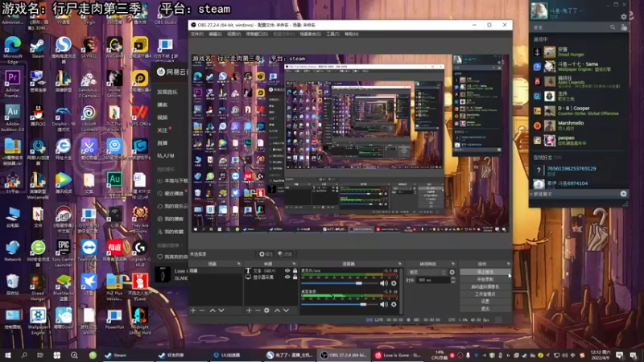Click the mic/aux volume slider

click(x=339, y=283)
